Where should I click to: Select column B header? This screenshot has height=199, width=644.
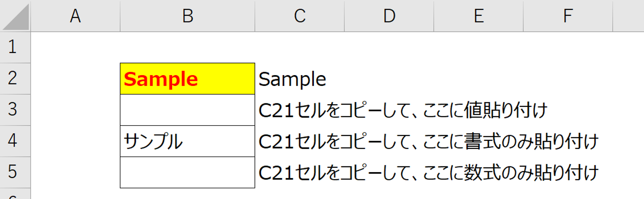tap(188, 16)
